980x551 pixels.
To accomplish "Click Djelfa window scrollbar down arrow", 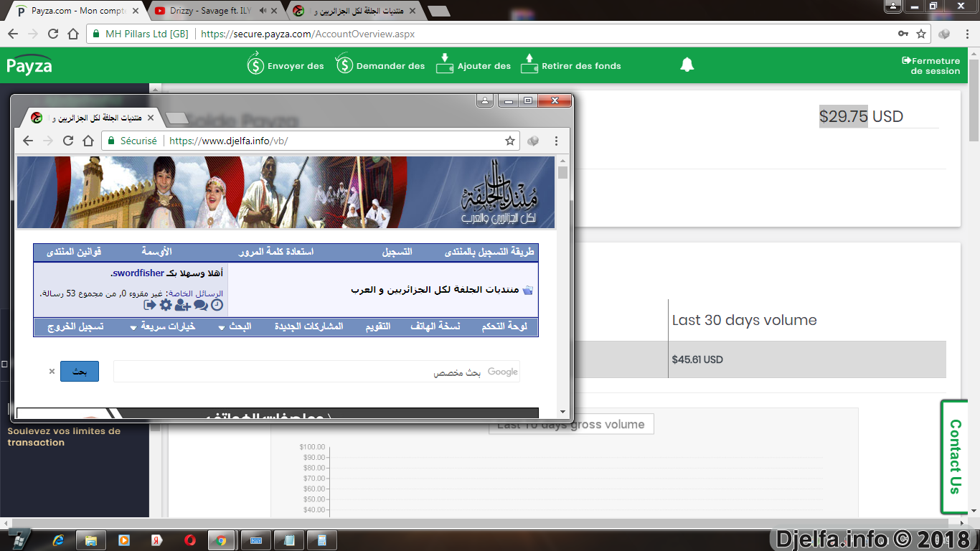I will (x=563, y=413).
